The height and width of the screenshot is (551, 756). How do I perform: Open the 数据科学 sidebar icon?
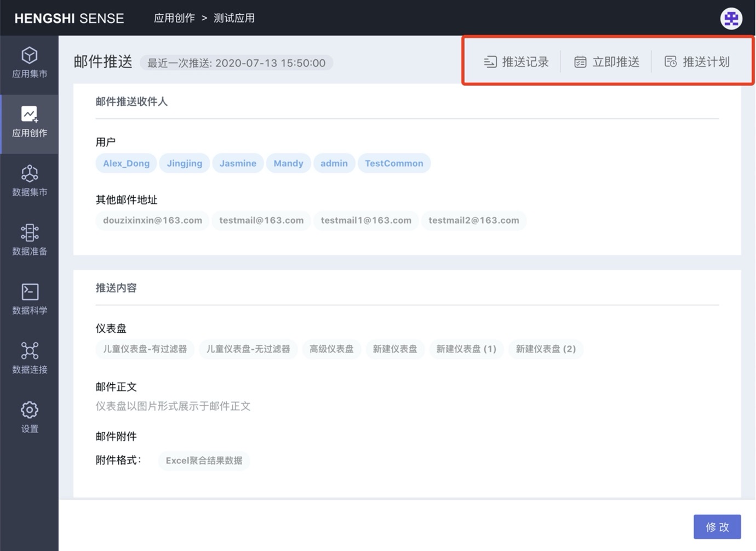click(30, 292)
